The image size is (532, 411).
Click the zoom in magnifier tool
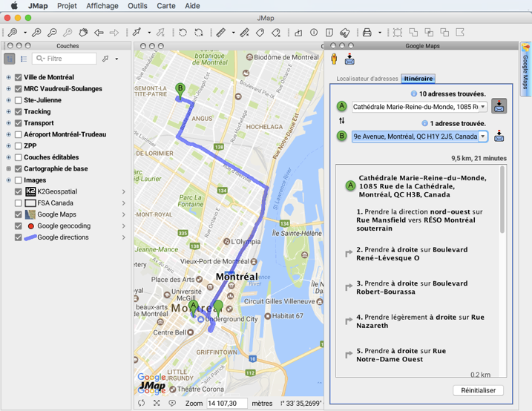[36, 33]
